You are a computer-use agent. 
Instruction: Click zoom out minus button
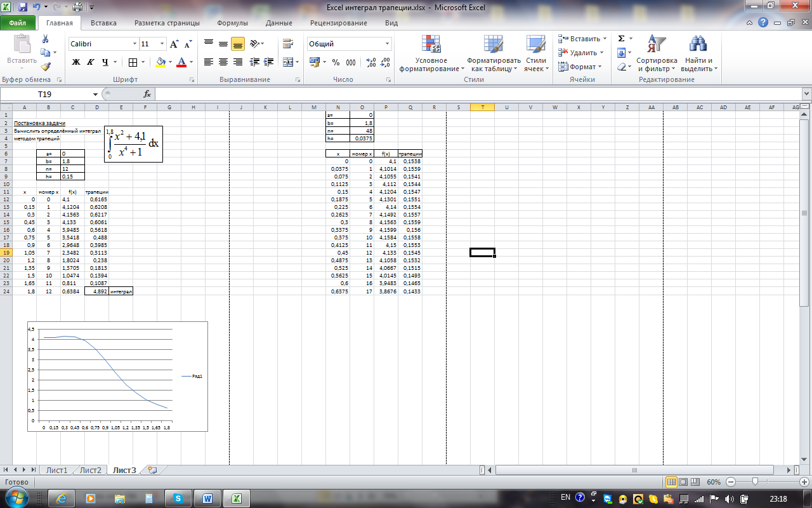click(x=731, y=482)
